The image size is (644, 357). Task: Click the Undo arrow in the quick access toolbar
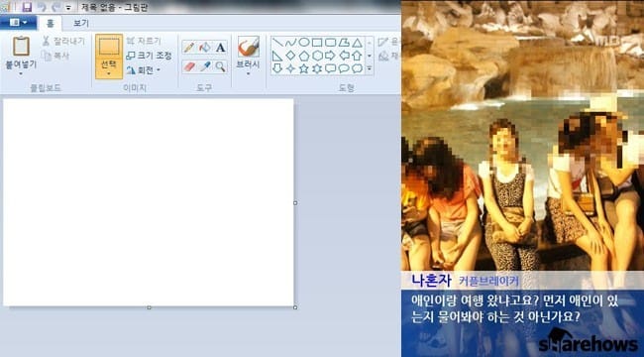pyautogui.click(x=42, y=7)
